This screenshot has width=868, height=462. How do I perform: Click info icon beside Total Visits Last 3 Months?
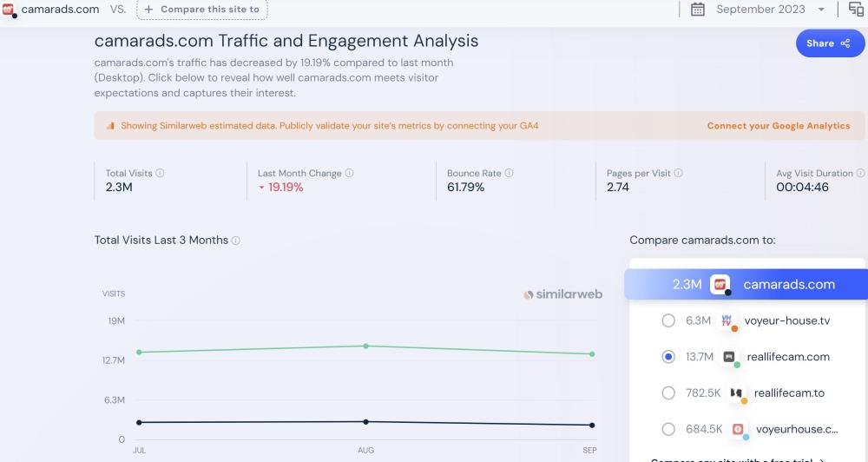(x=236, y=241)
